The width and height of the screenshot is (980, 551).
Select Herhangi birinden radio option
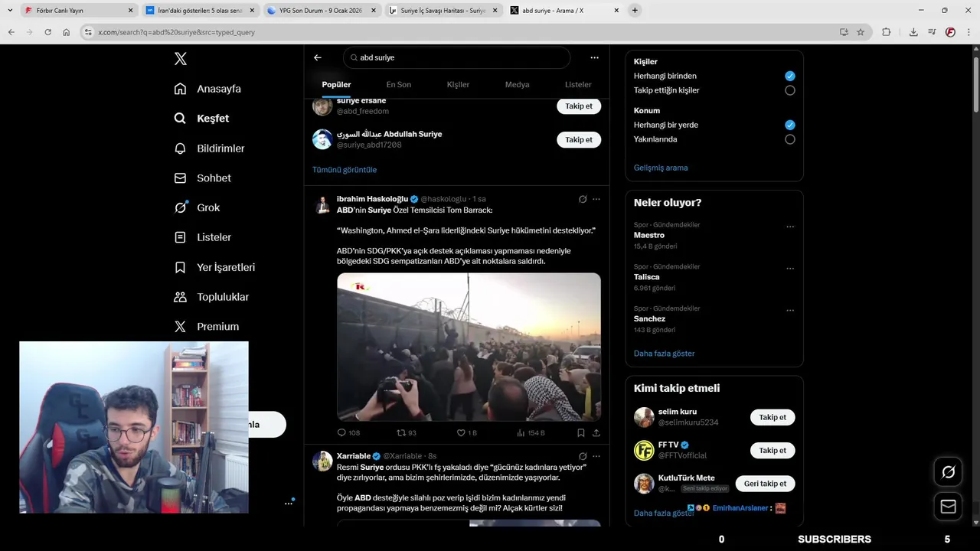(790, 76)
